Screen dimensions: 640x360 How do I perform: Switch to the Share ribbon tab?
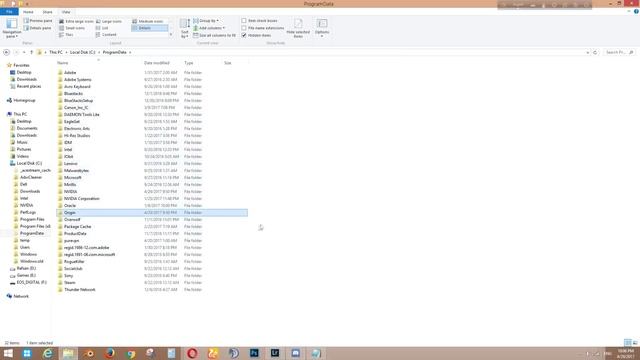47,12
